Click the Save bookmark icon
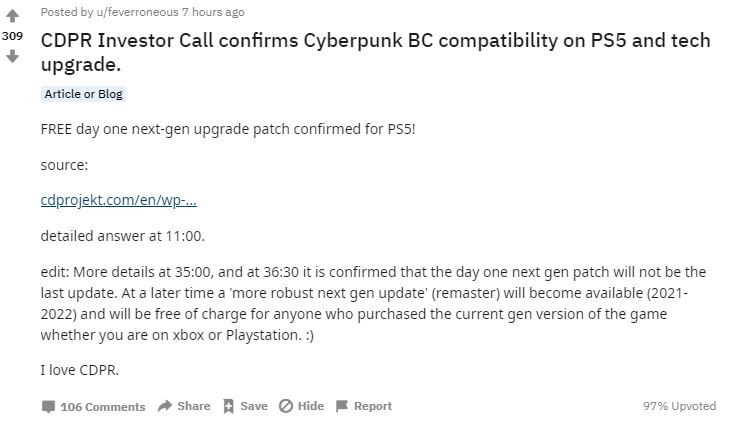This screenshot has height=422, width=729. pyautogui.click(x=228, y=406)
